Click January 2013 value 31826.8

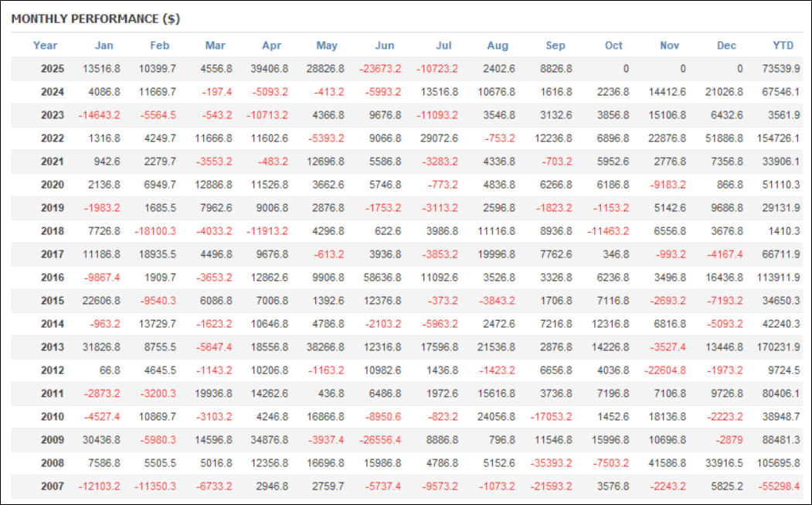click(x=100, y=348)
